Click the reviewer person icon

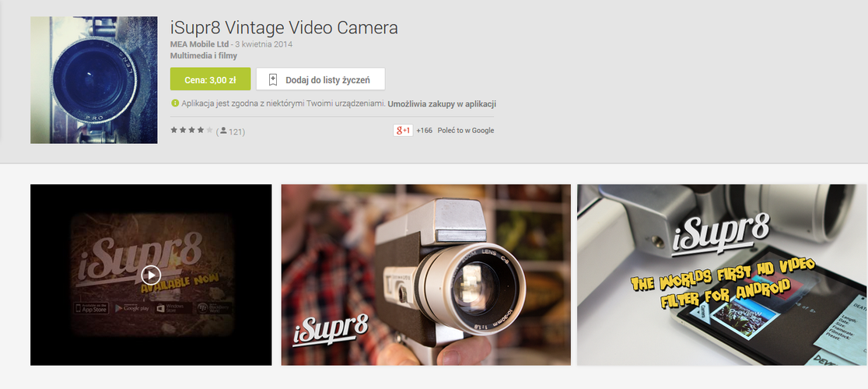223,131
